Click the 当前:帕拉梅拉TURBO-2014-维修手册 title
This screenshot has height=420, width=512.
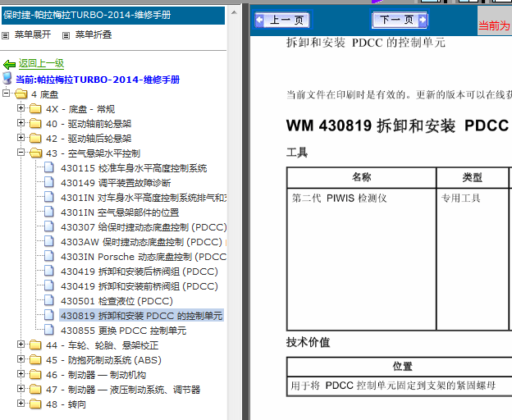98,80
